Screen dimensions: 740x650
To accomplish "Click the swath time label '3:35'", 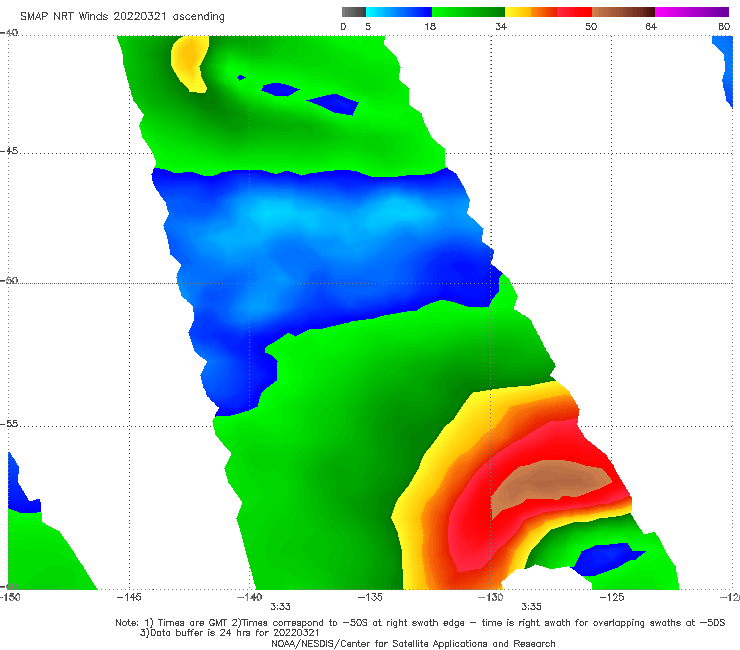I will pos(531,607).
